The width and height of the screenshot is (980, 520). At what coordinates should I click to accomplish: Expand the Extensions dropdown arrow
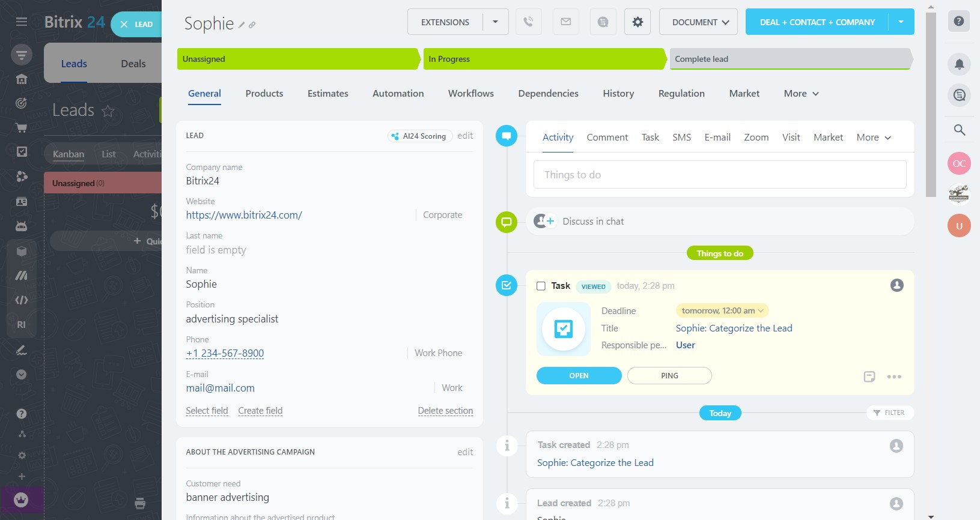495,22
